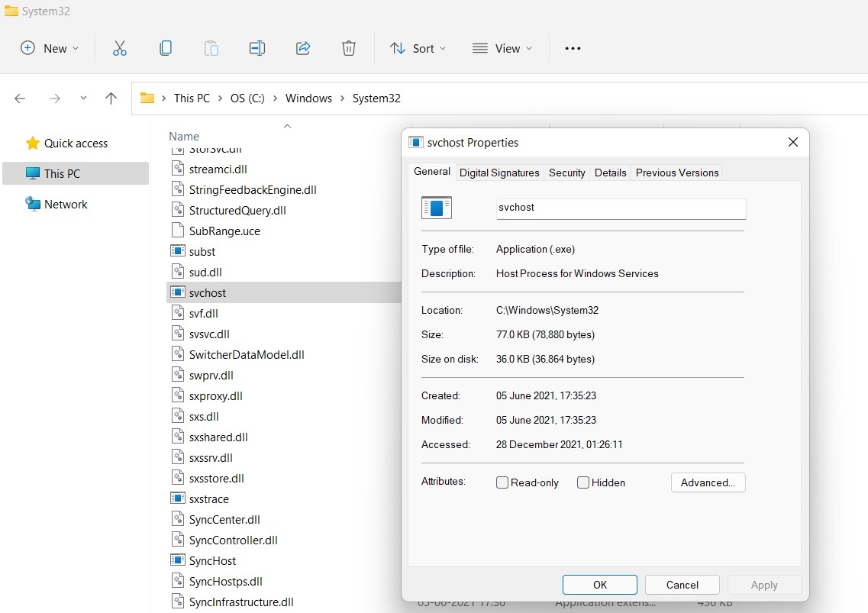
Task: Collapse the Name column sort indicator
Action: (287, 126)
